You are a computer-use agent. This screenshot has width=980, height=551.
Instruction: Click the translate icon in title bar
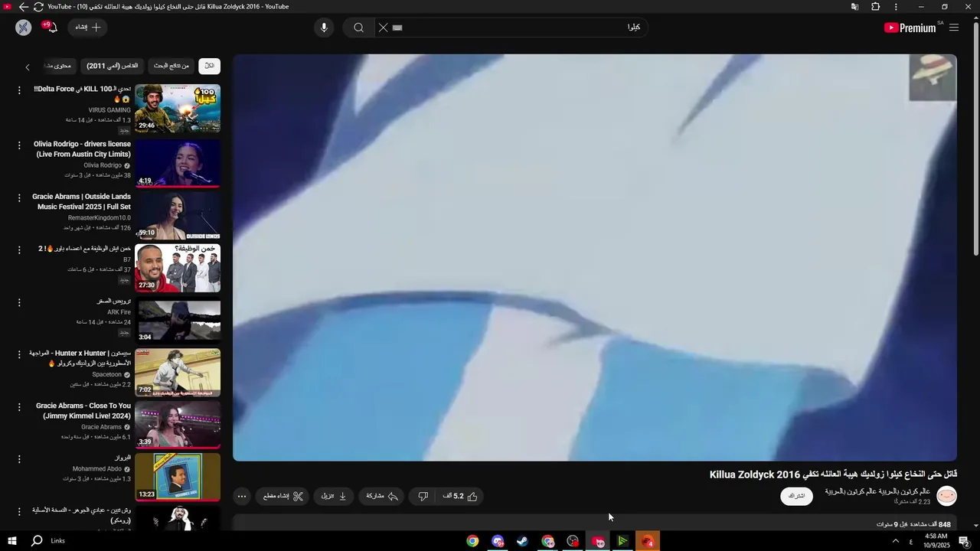point(855,7)
